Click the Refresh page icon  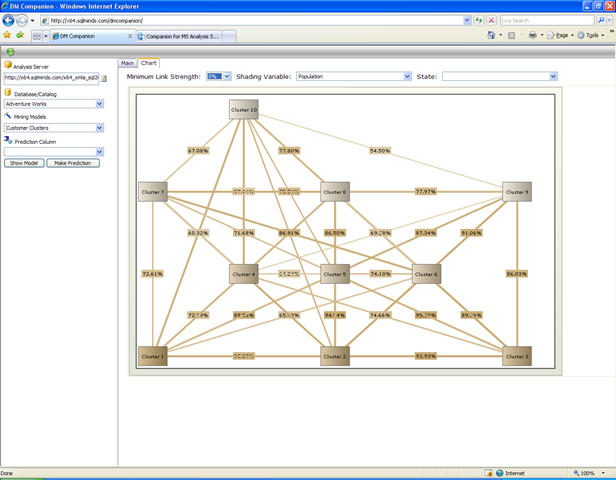478,20
